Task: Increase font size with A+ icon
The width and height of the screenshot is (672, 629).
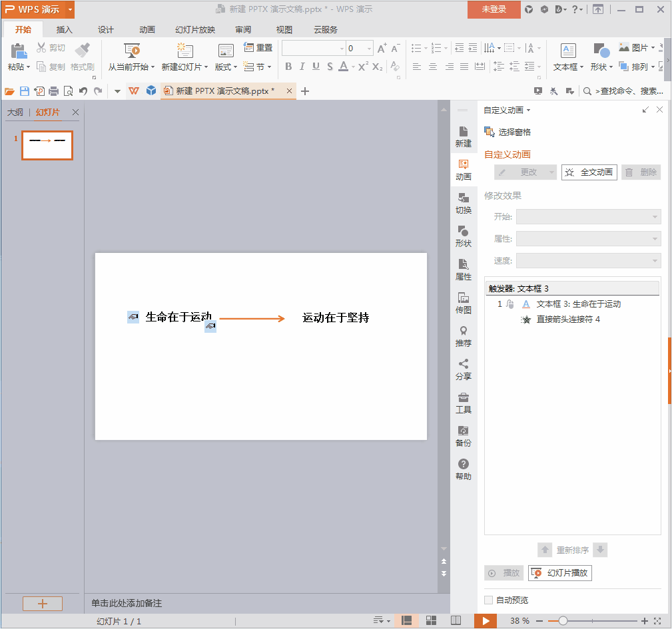Action: click(x=382, y=48)
